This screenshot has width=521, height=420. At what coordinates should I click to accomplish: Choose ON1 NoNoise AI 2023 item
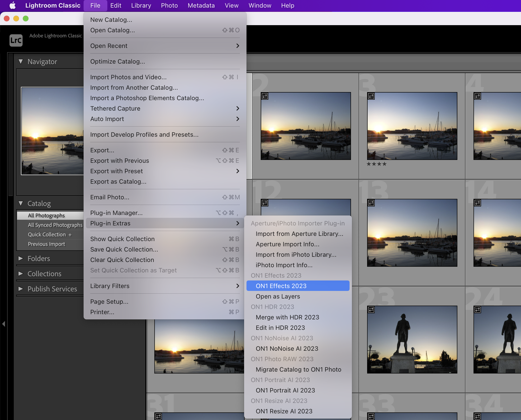point(298,349)
